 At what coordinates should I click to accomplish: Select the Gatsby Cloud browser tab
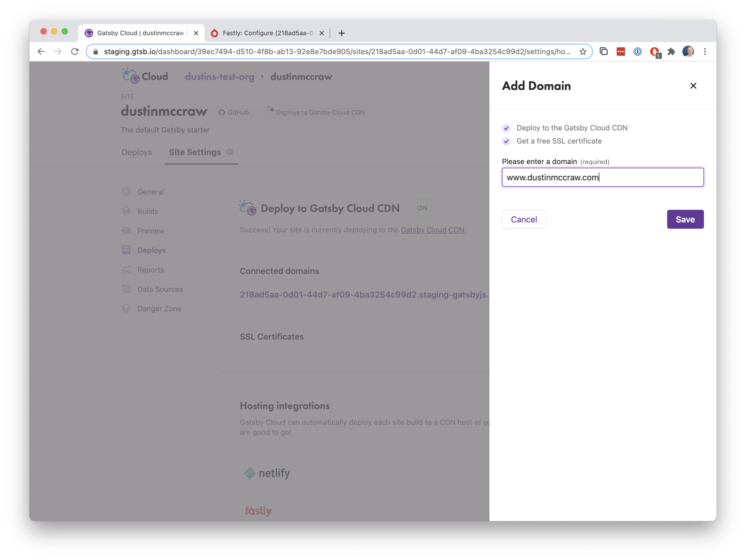140,33
